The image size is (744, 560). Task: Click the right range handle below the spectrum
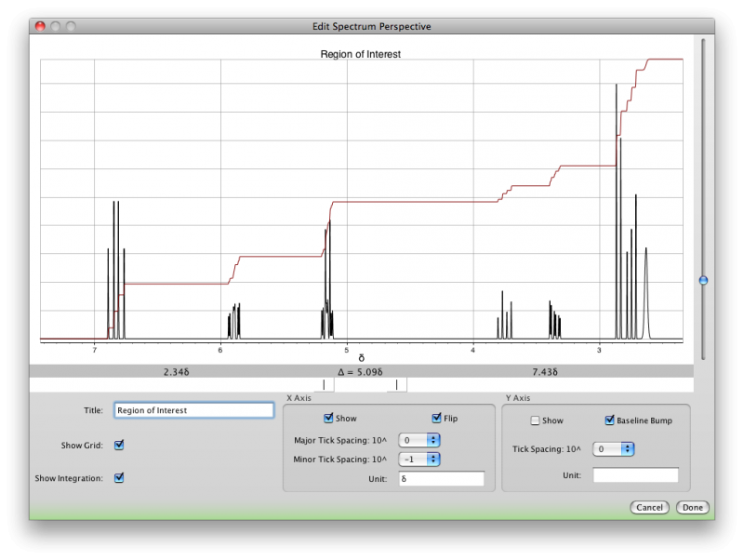click(x=397, y=385)
